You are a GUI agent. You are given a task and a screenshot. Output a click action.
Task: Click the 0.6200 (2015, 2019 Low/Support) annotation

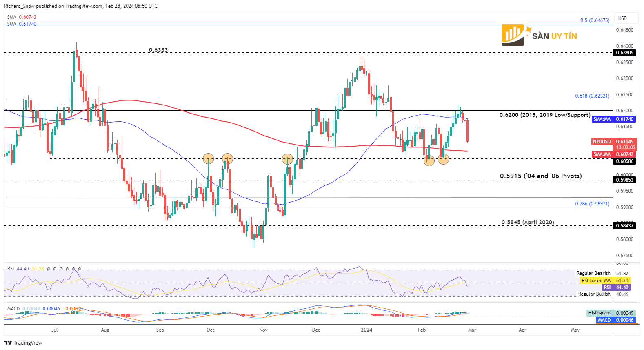click(545, 115)
